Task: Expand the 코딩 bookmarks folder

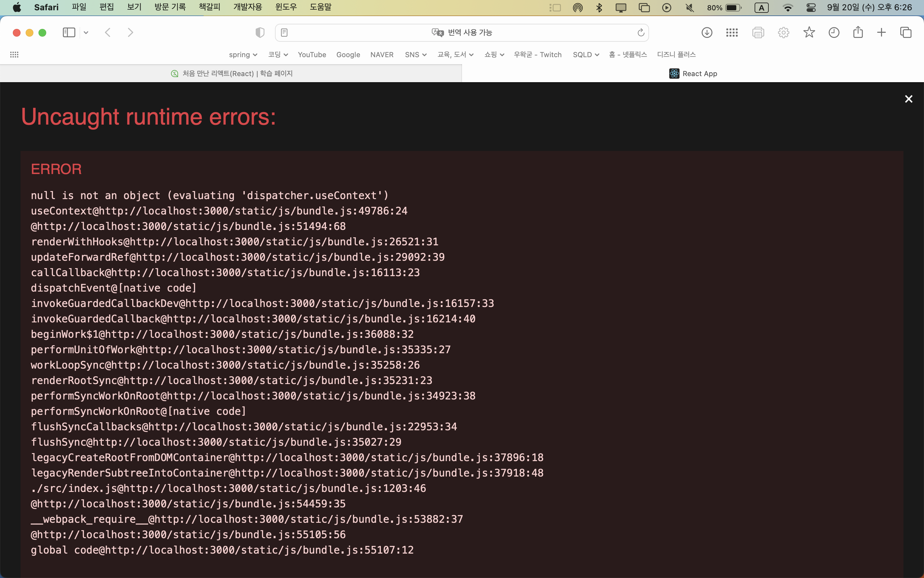Action: point(278,55)
